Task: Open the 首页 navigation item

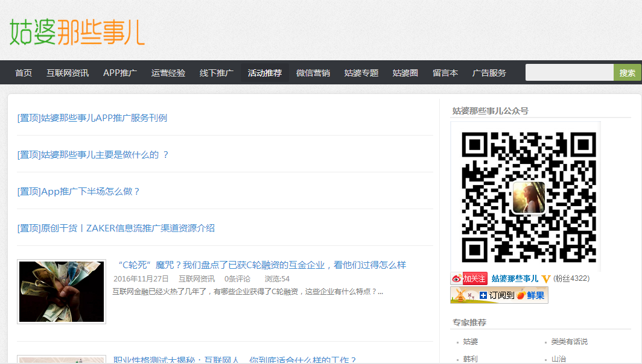Action: click(24, 73)
